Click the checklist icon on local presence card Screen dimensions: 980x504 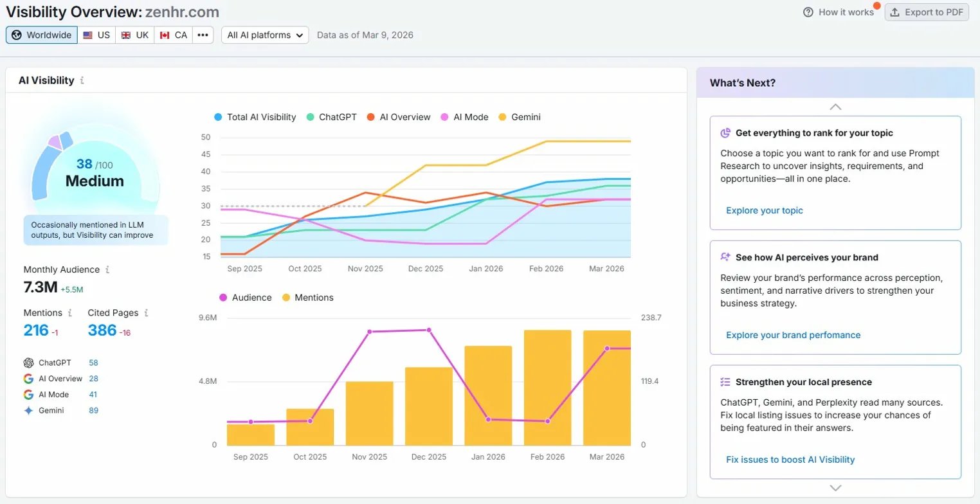[x=725, y=382]
